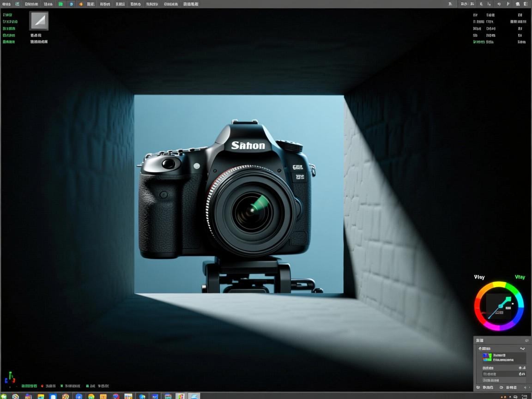Click the speaker icon in panel header

pyautogui.click(x=527, y=340)
